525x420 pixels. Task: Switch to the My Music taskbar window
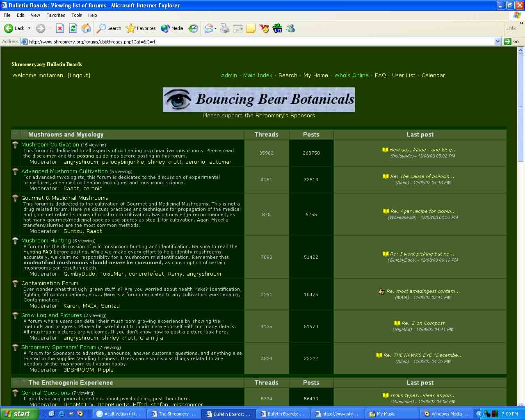pyautogui.click(x=391, y=414)
